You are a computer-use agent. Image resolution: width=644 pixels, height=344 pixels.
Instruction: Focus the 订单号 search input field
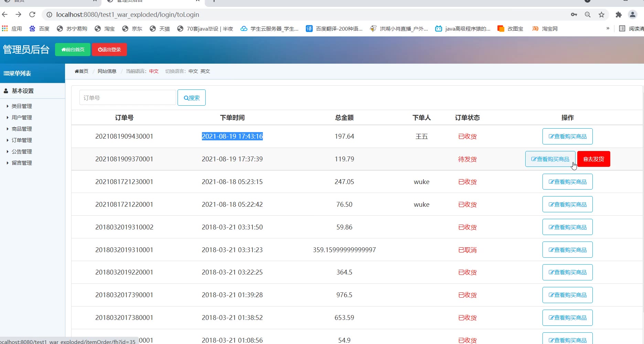pyautogui.click(x=128, y=98)
